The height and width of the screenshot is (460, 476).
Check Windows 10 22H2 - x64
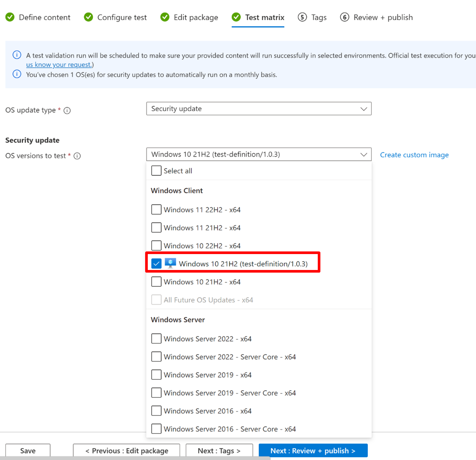click(x=156, y=246)
